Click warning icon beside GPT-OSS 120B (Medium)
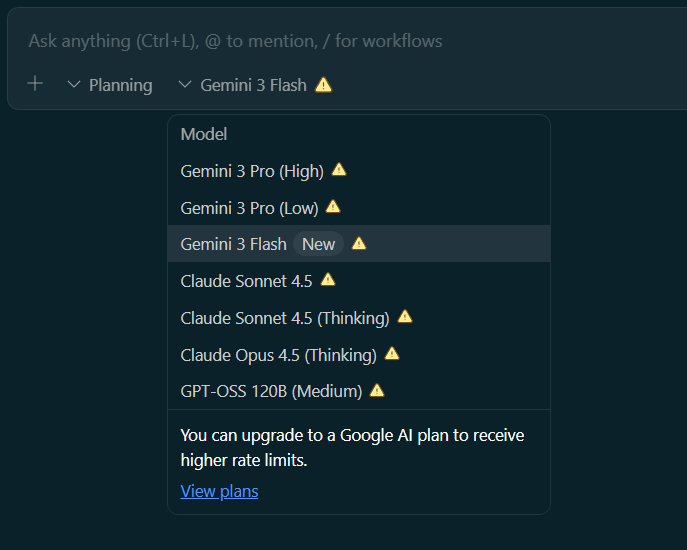This screenshot has height=550, width=687. coord(377,390)
